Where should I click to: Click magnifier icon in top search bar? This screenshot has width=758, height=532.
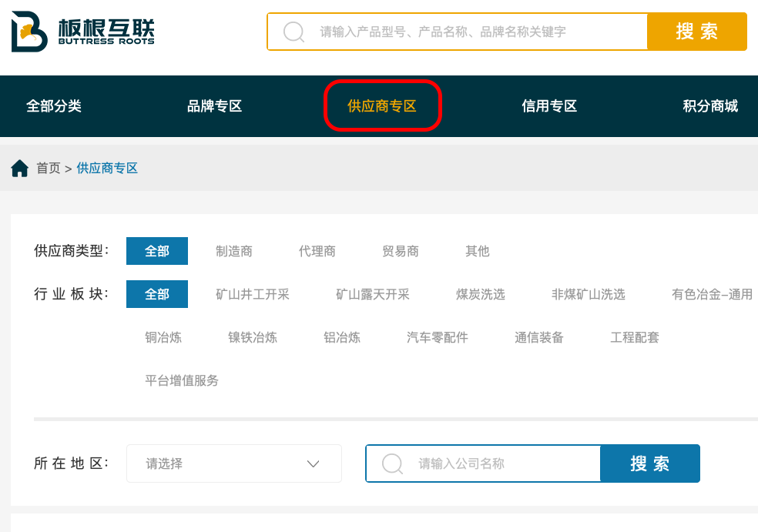point(293,32)
